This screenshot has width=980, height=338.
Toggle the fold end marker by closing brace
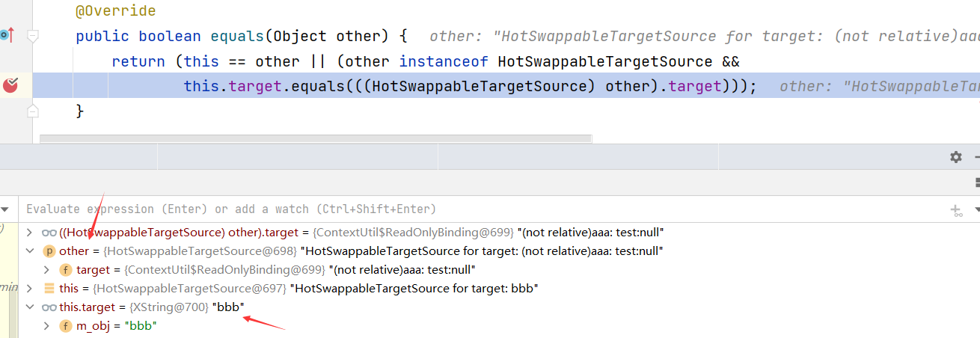coord(33,111)
